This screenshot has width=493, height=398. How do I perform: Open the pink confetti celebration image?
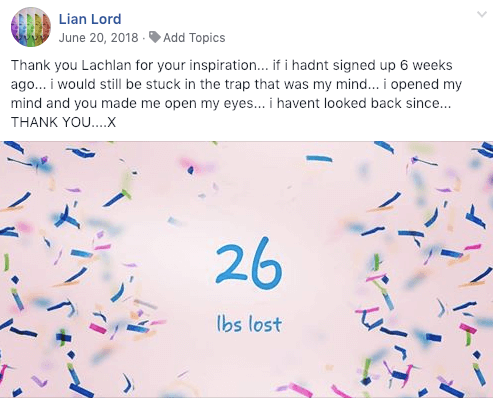[x=246, y=269]
